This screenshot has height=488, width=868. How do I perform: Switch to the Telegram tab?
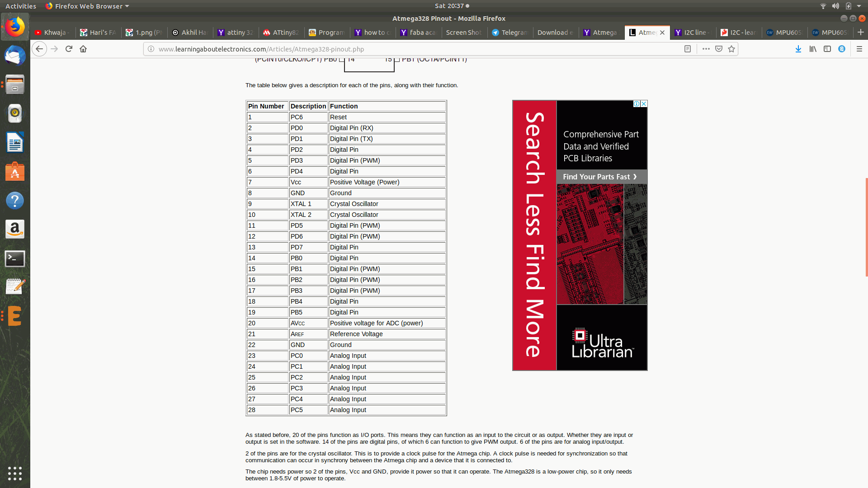(x=510, y=33)
